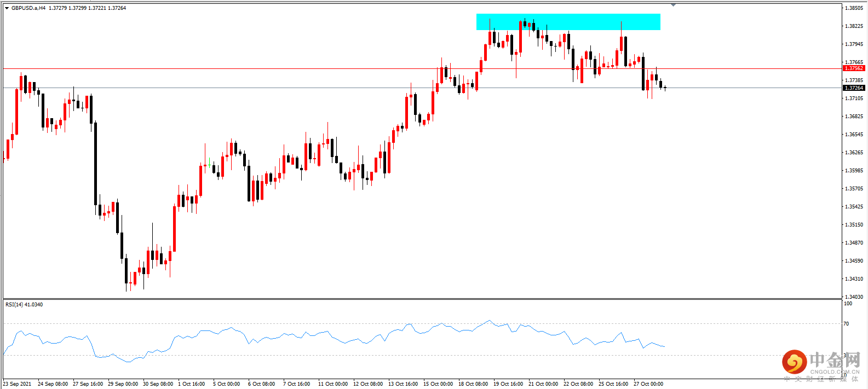Viewport: 868px width, 389px height.
Task: Click the 15 Oct 00:00 time label
Action: point(438,384)
